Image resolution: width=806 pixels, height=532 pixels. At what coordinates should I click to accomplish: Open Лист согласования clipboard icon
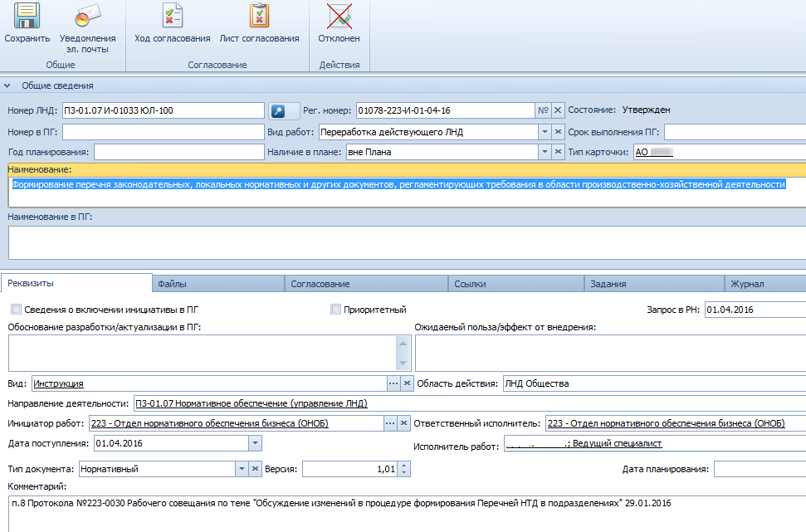tap(259, 16)
